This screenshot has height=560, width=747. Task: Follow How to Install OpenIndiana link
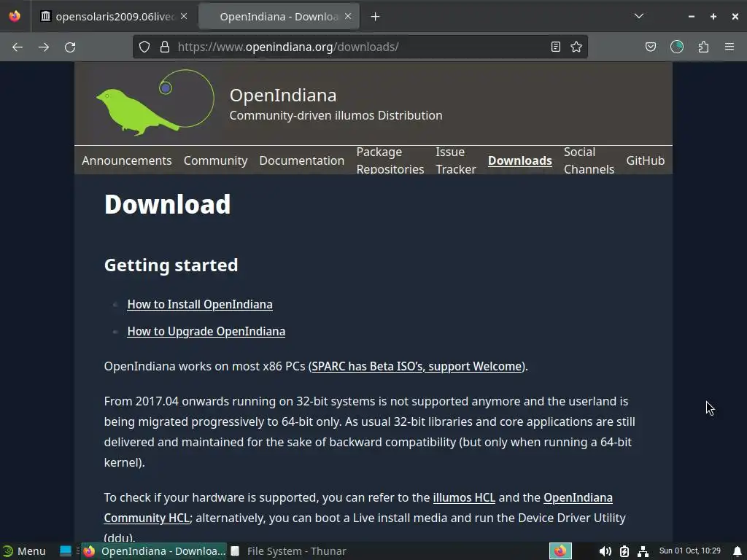point(200,304)
